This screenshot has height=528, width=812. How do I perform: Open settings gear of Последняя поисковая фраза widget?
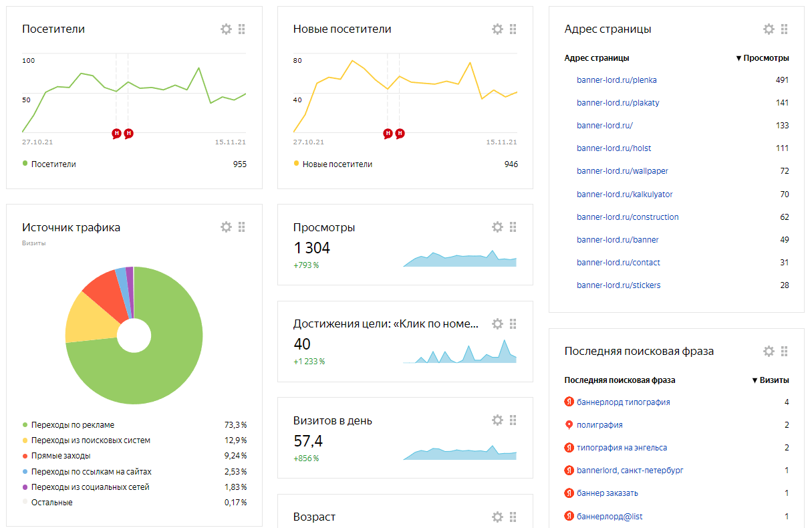[769, 351]
